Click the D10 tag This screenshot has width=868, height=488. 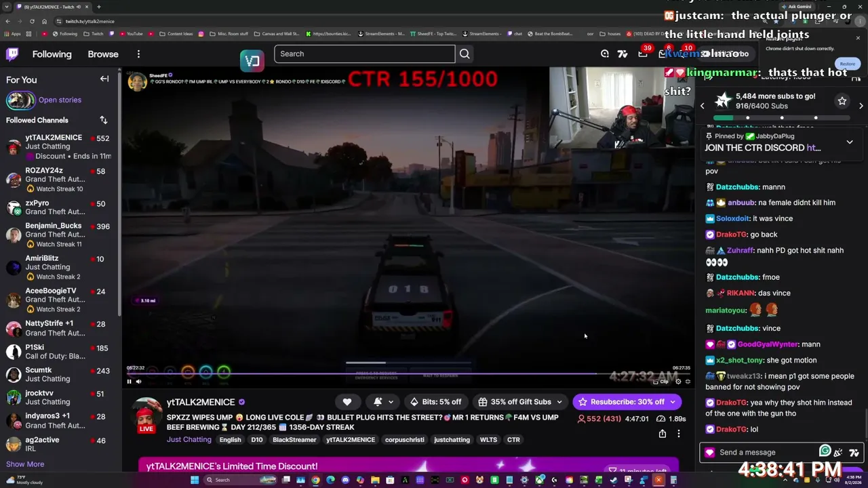click(256, 440)
